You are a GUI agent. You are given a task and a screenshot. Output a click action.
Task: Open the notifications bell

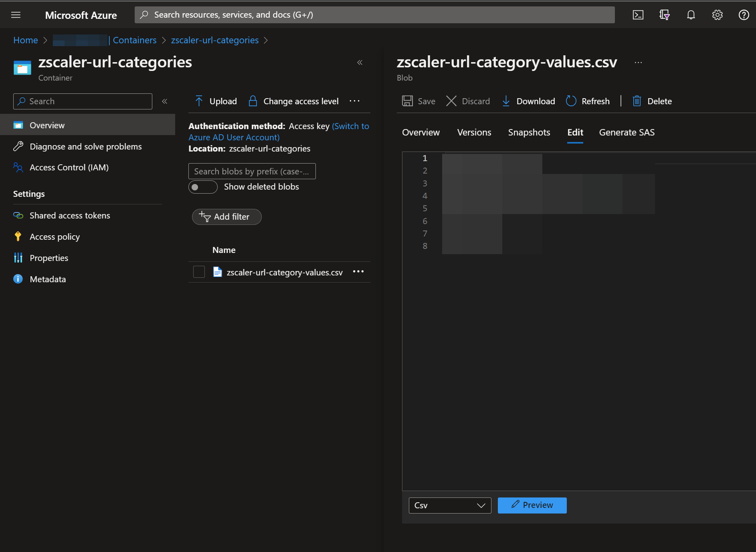pyautogui.click(x=691, y=15)
